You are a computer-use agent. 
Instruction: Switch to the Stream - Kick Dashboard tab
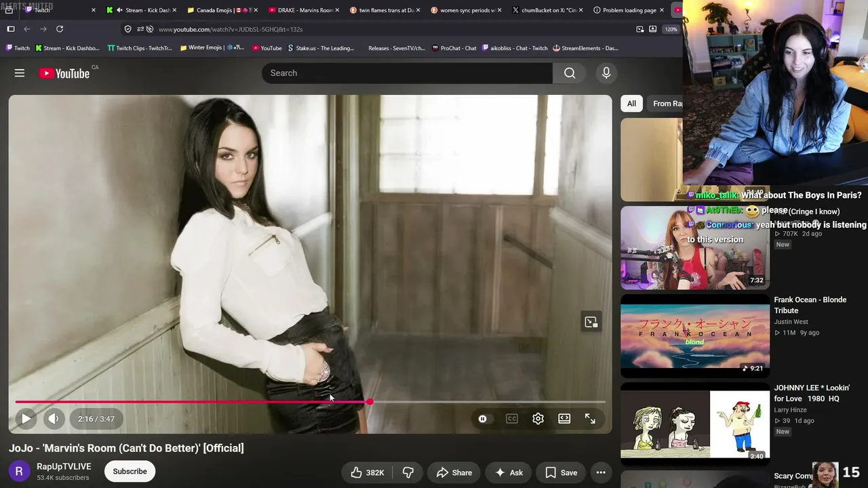click(x=142, y=10)
